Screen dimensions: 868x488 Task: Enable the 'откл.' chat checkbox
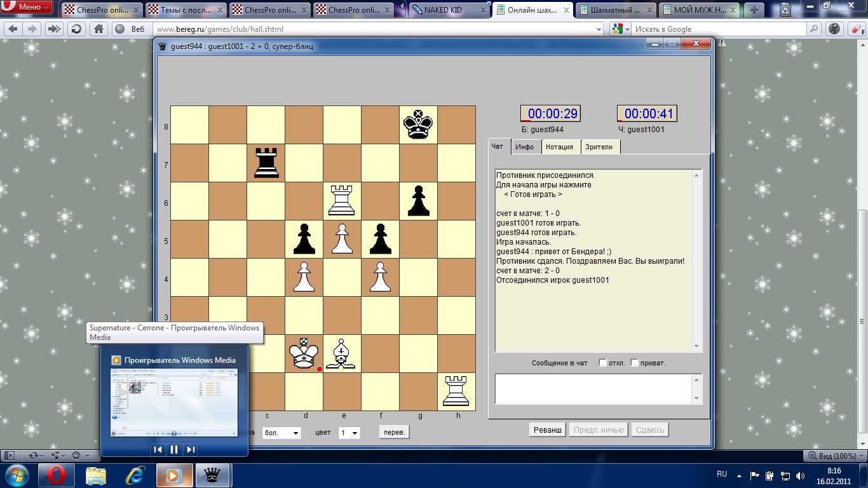pyautogui.click(x=603, y=363)
